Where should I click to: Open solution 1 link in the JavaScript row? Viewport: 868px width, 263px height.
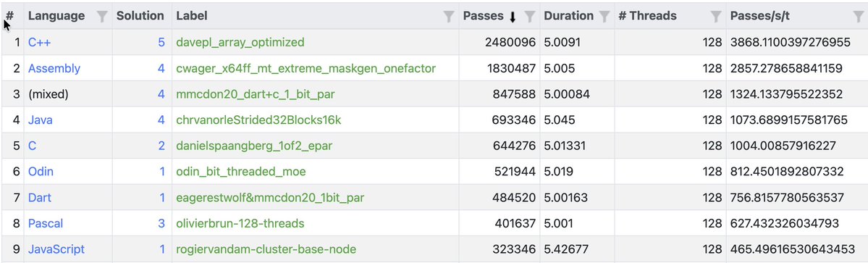click(x=161, y=249)
